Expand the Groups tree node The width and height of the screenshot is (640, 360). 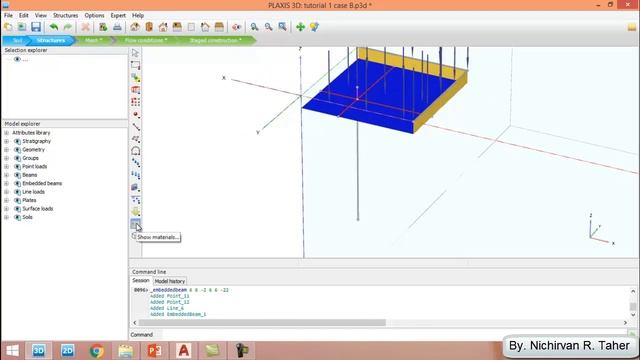[x=7, y=158]
